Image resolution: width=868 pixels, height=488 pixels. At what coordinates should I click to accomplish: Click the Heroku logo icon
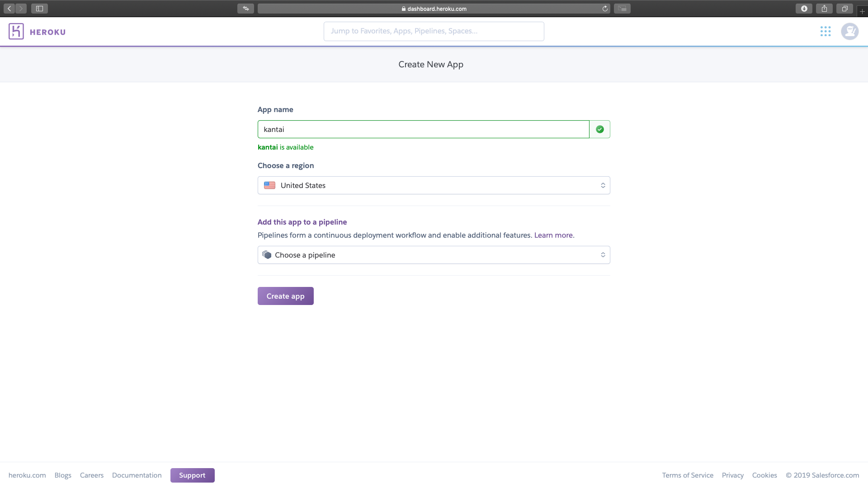pyautogui.click(x=16, y=31)
